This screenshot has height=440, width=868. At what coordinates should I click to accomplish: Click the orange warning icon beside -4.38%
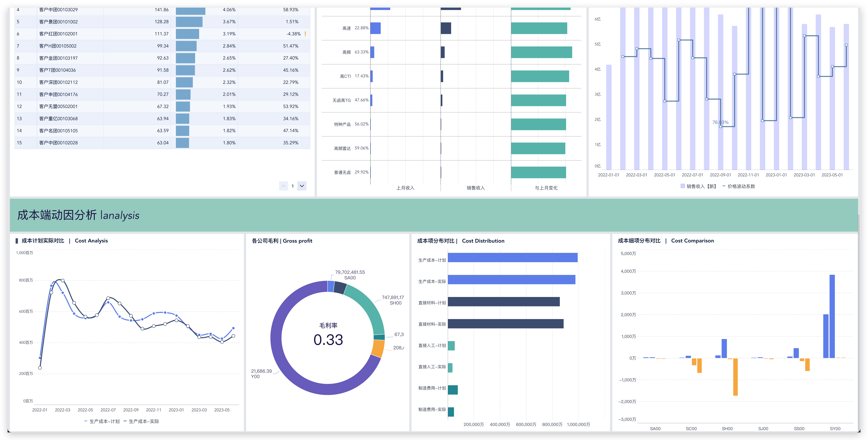pyautogui.click(x=305, y=34)
